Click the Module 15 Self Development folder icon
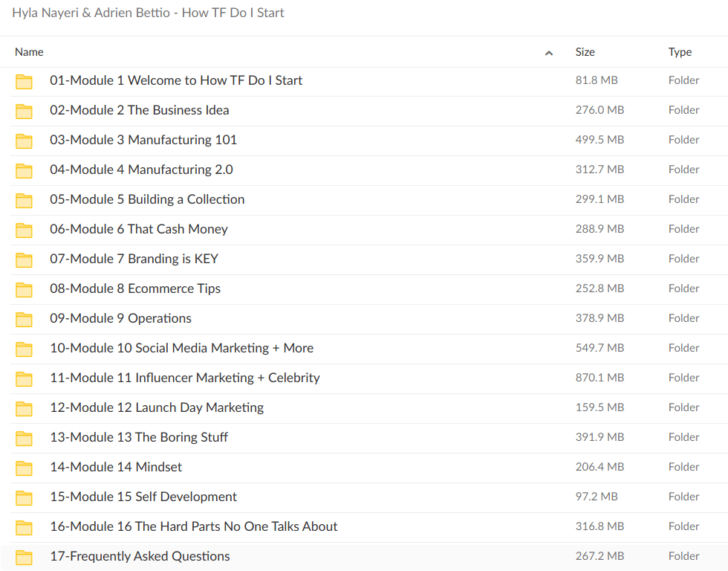This screenshot has height=571, width=728. tap(24, 497)
